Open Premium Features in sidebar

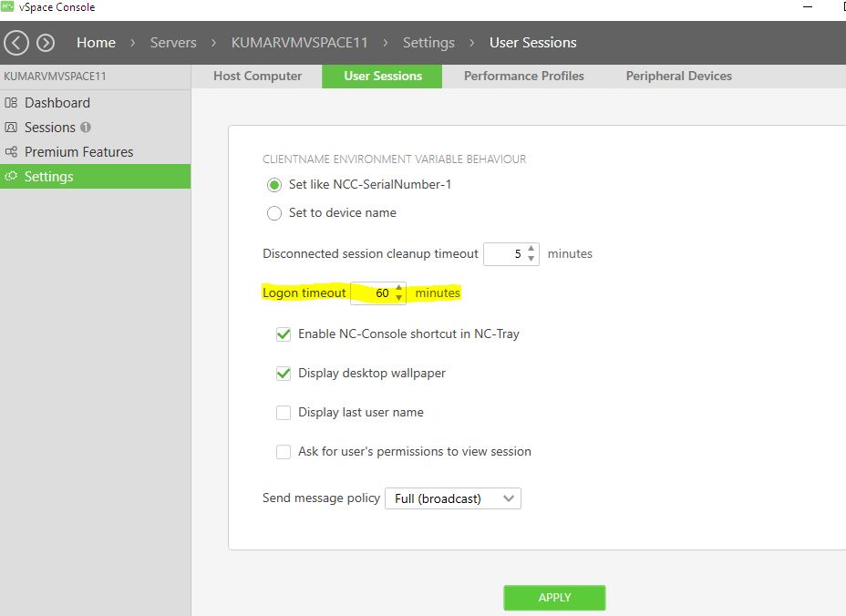click(95, 152)
